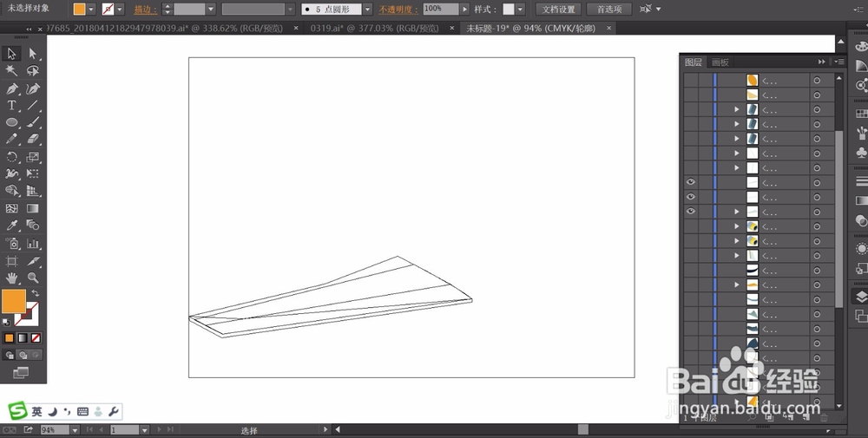Open the 描边 stroke panel link
Viewport: 868px width, 438px height.
pos(146,10)
